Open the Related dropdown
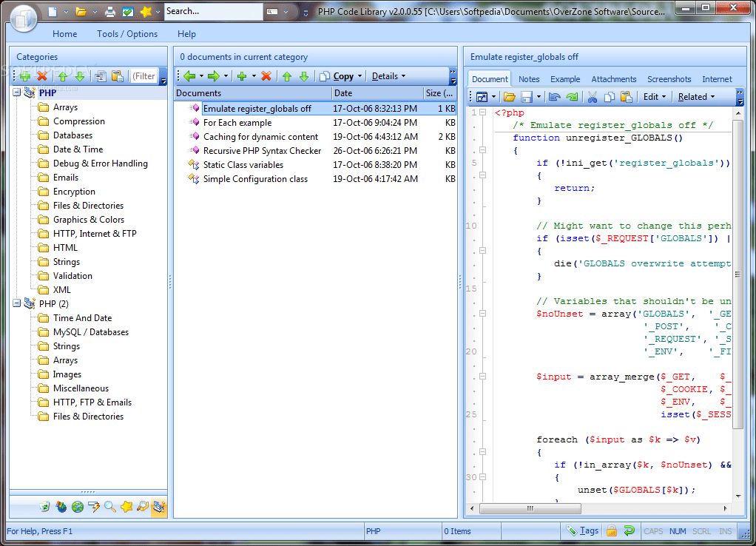The image size is (756, 546). click(695, 96)
